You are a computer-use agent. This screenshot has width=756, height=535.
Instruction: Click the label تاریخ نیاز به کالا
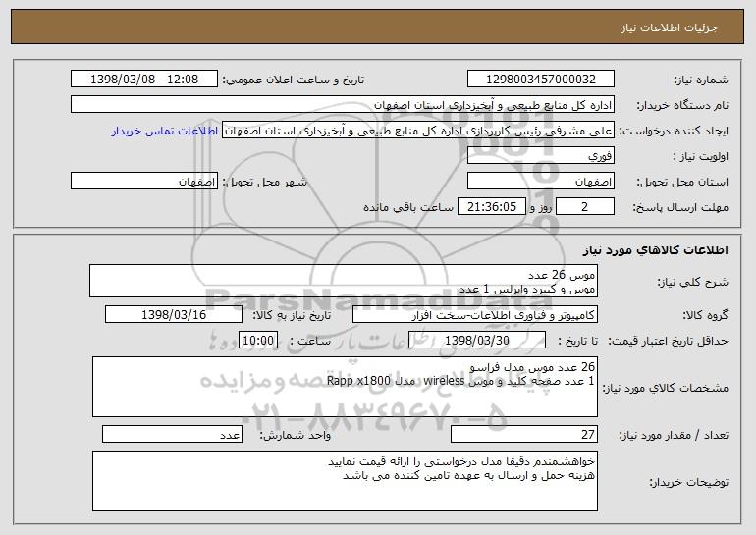pyautogui.click(x=292, y=316)
